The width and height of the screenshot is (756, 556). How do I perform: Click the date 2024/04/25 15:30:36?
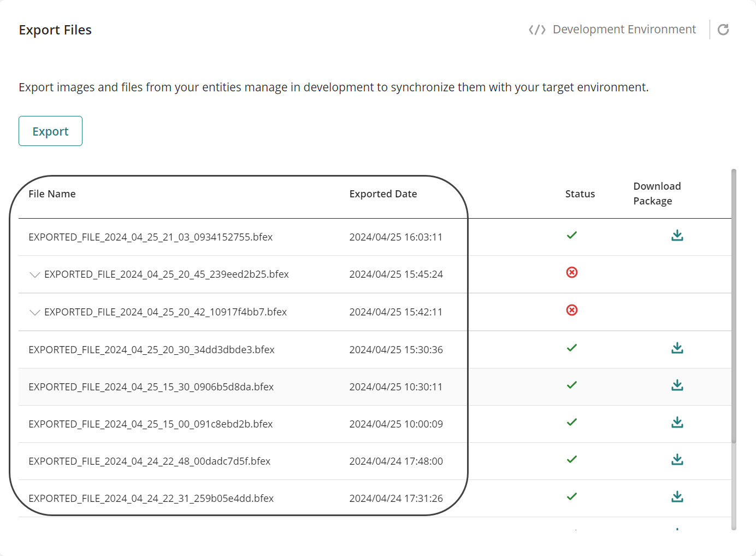[x=396, y=350]
